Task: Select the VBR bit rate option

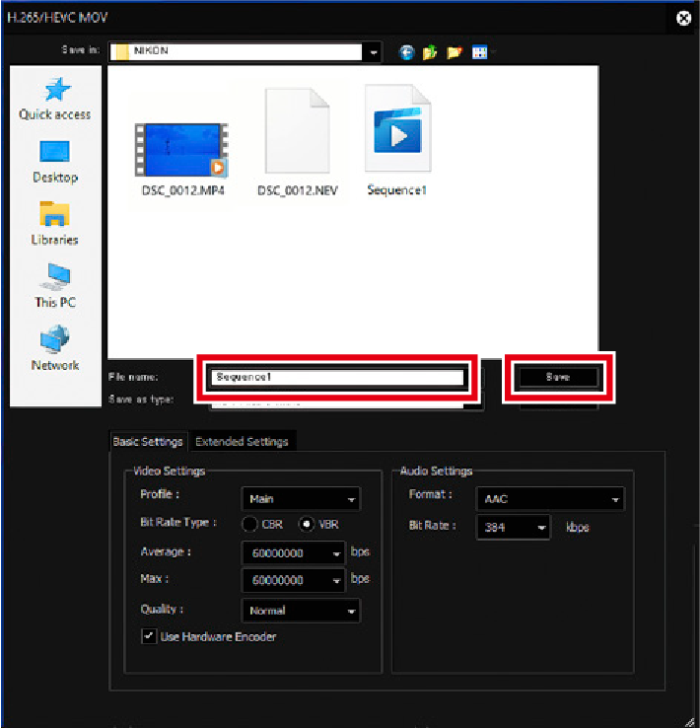Action: tap(306, 525)
